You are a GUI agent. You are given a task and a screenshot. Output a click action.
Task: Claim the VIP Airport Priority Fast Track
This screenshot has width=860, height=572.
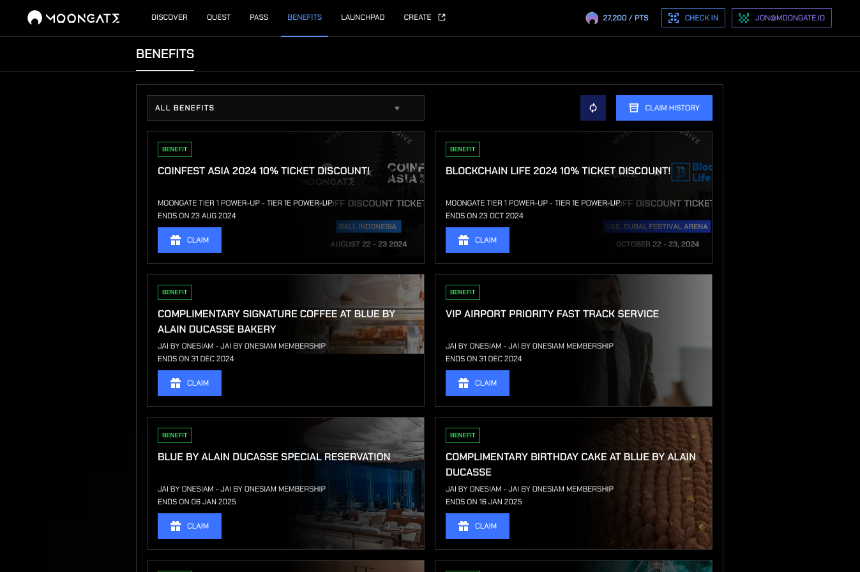click(477, 383)
